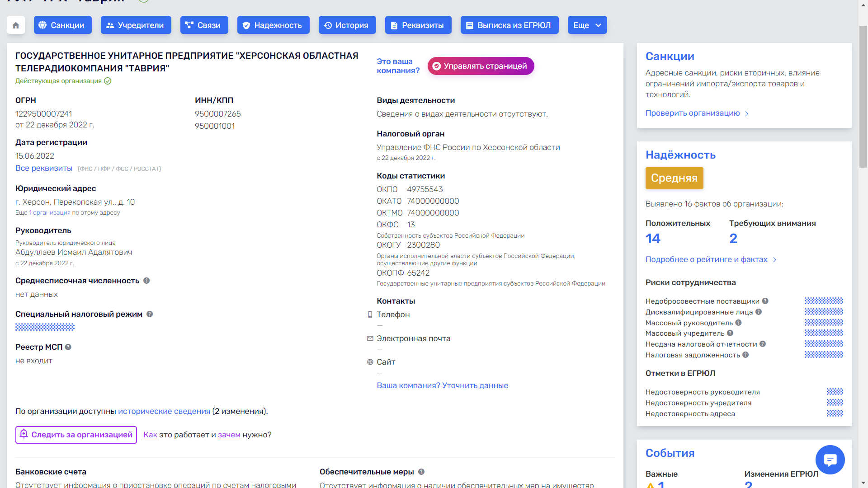Click help icon next to Налоговая задолженность
Image resolution: width=868 pixels, height=488 pixels.
tap(745, 355)
